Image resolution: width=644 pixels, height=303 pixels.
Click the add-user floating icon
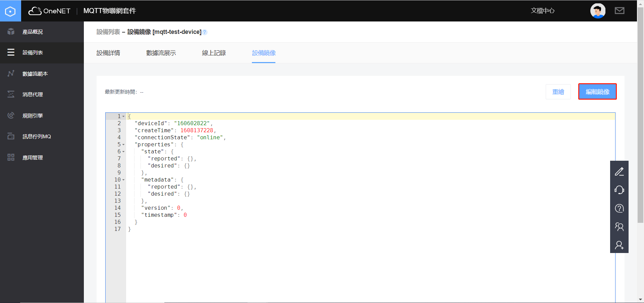click(619, 245)
